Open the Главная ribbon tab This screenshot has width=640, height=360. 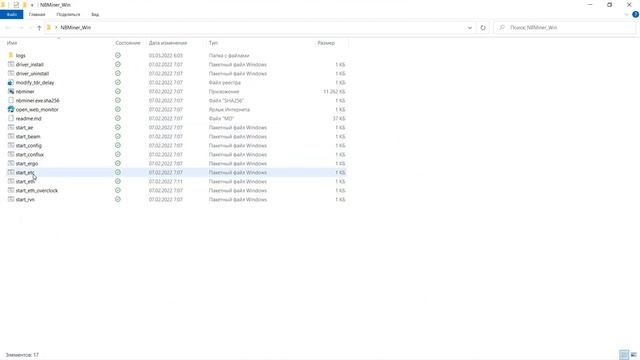37,14
